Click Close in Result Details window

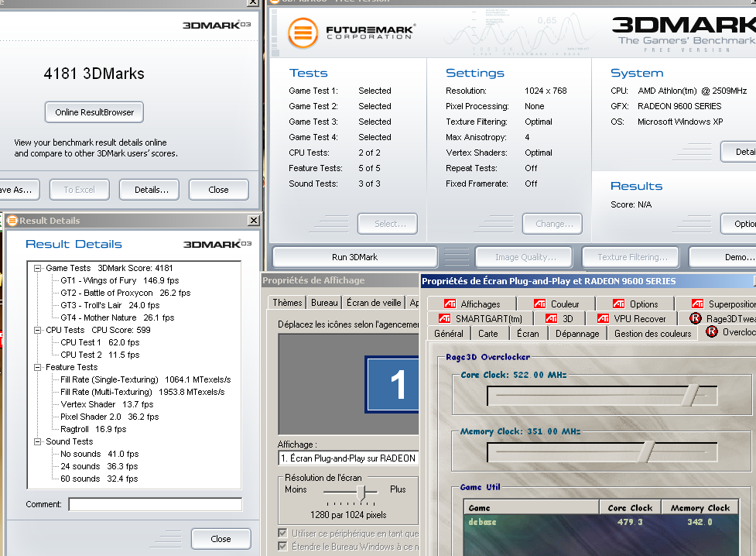pos(221,539)
